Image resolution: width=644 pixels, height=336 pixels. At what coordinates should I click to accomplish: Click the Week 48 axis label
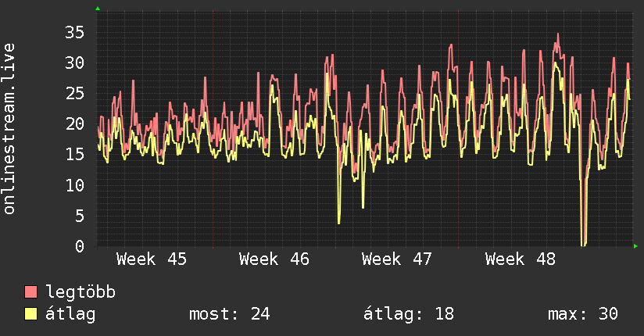(x=520, y=259)
